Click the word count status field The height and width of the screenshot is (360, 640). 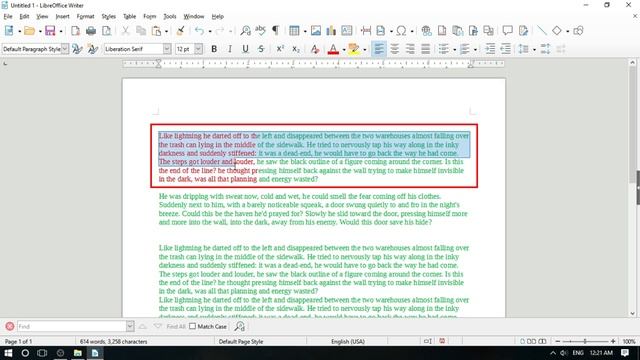click(x=113, y=341)
